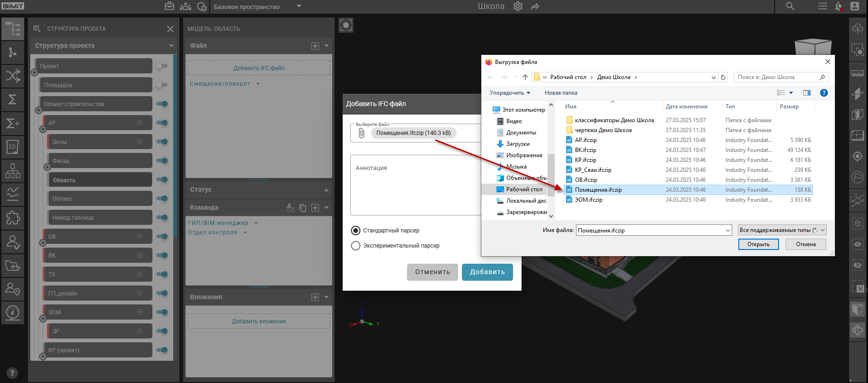Select the Экспериментальный парсер radio button
The width and height of the screenshot is (868, 383).
pyautogui.click(x=355, y=246)
